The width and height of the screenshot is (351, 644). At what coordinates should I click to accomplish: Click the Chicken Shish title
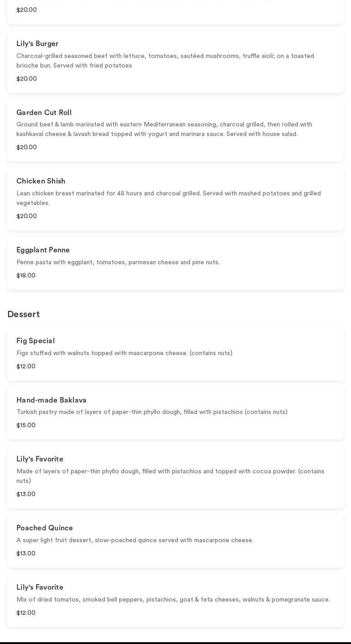pyautogui.click(x=41, y=181)
